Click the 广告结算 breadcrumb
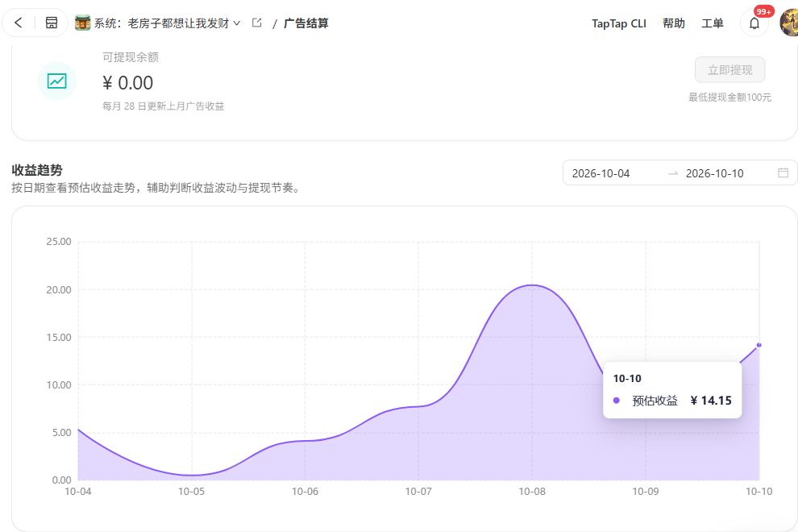The image size is (798, 532). (305, 23)
